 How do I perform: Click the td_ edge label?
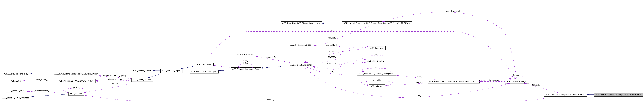(332, 67)
